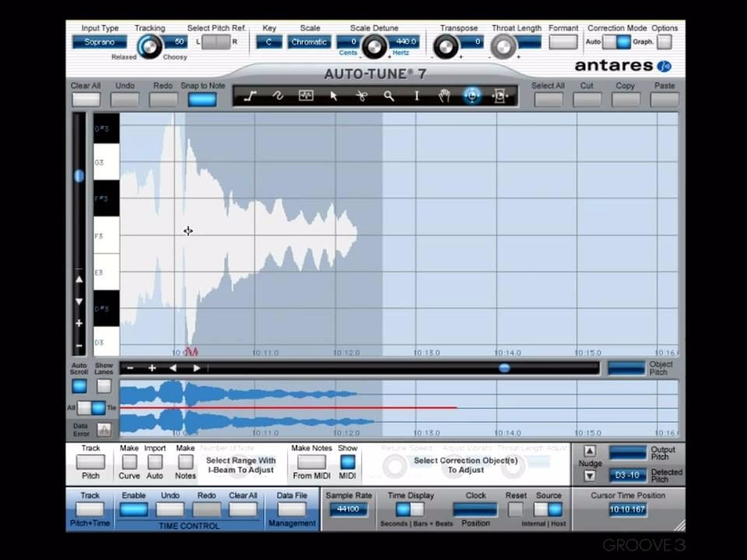Select the Curve tool

278,96
